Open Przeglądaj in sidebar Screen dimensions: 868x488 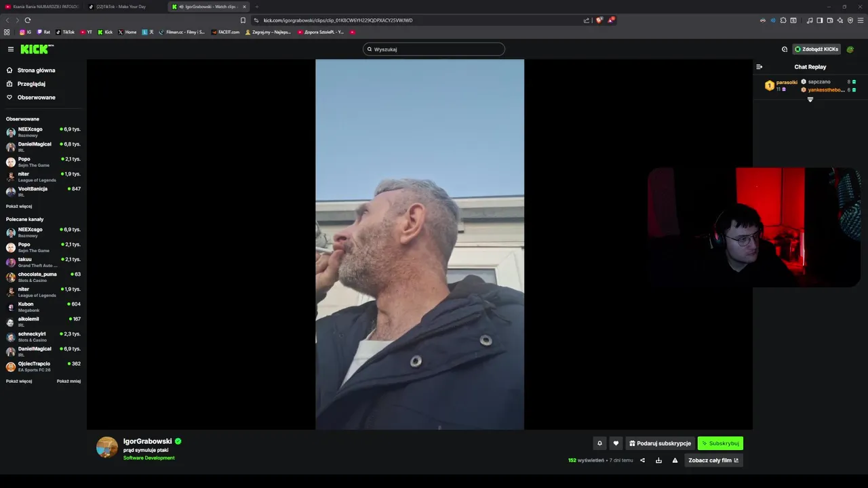(26, 83)
